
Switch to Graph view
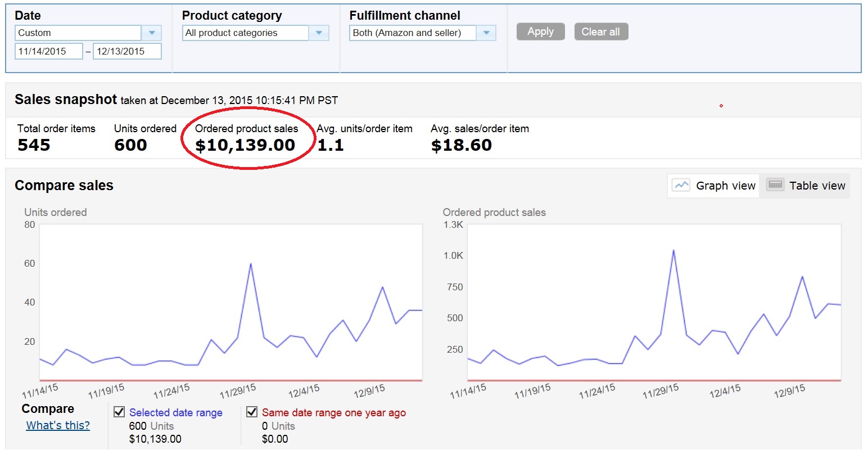point(713,186)
